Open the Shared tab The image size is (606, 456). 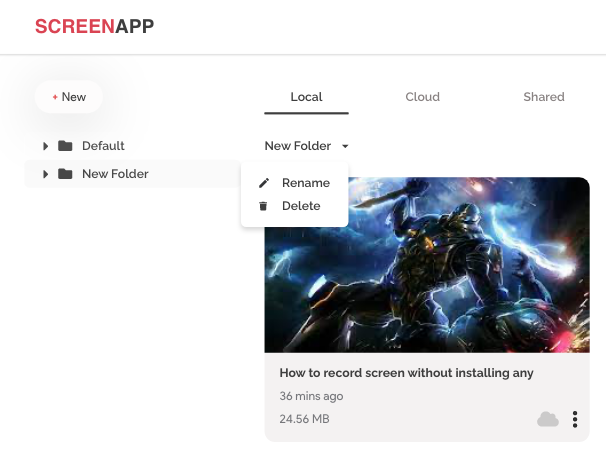(x=543, y=97)
